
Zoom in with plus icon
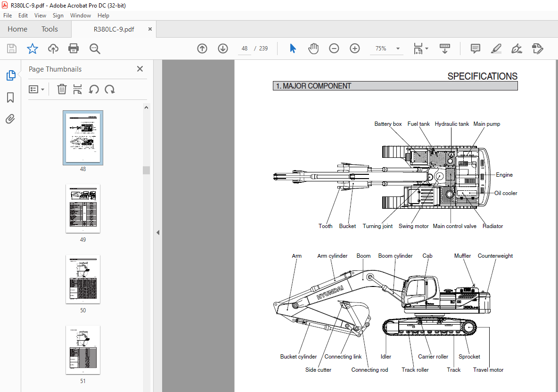pyautogui.click(x=355, y=49)
